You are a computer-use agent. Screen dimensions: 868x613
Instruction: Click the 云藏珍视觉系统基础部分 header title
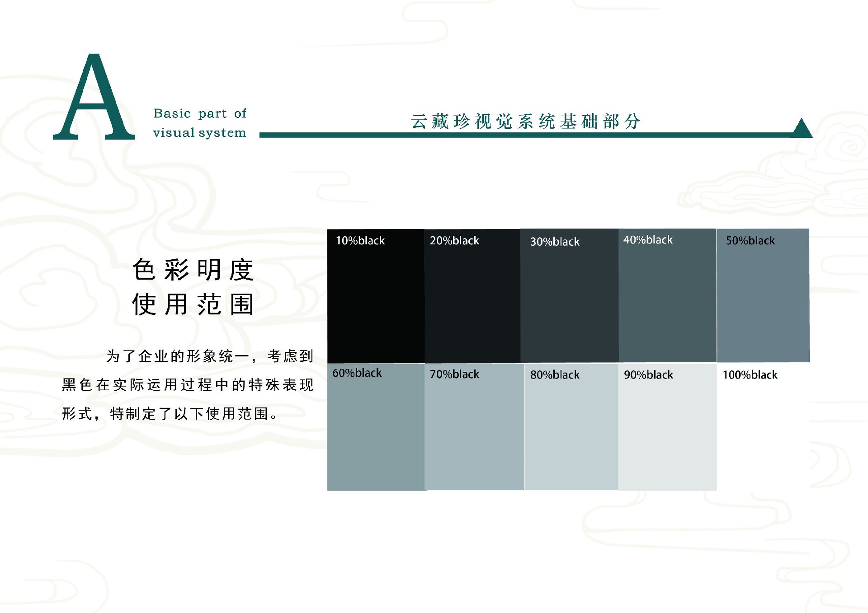pyautogui.click(x=525, y=121)
